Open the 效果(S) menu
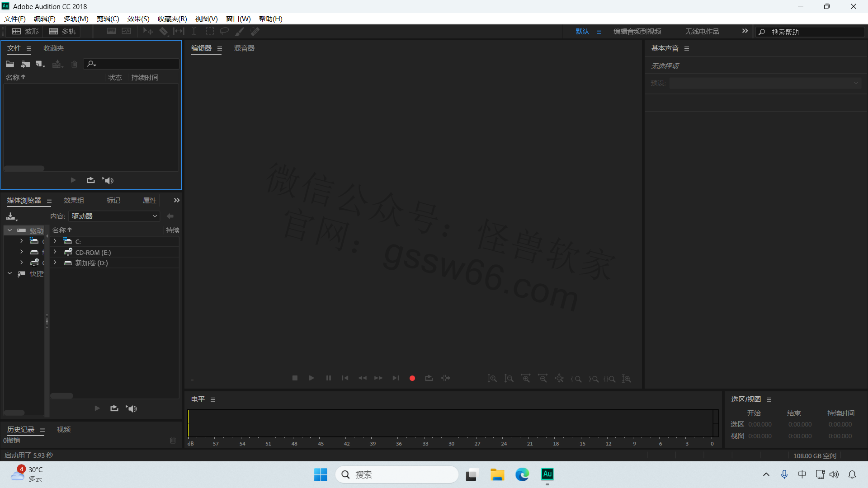 point(138,19)
